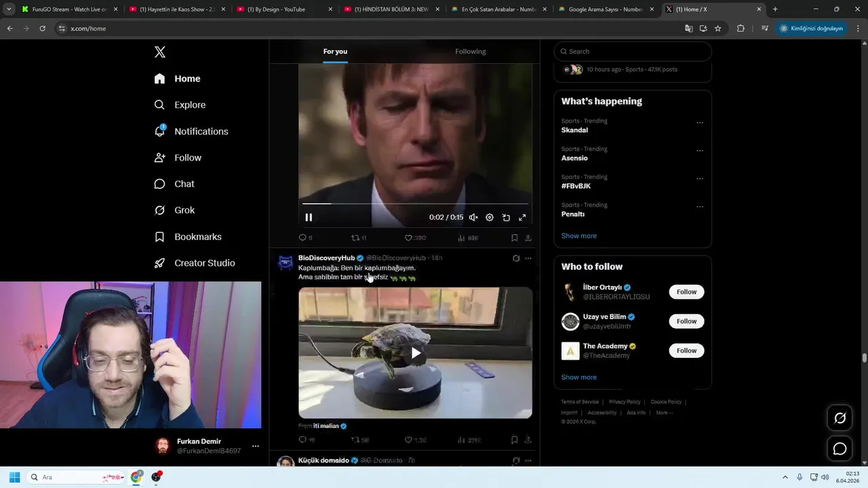868x488 pixels.
Task: Open a new Chrome tab
Action: pos(775,9)
